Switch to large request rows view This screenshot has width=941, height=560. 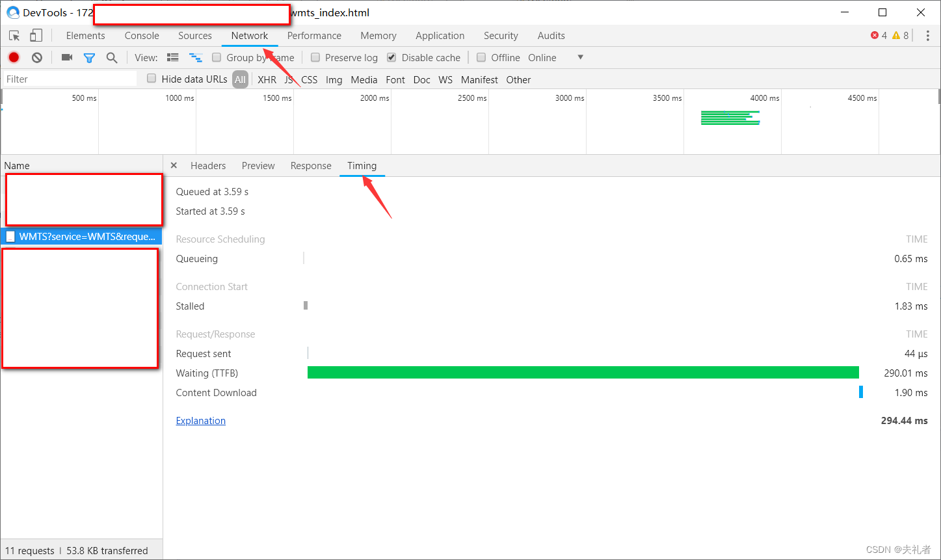(172, 57)
